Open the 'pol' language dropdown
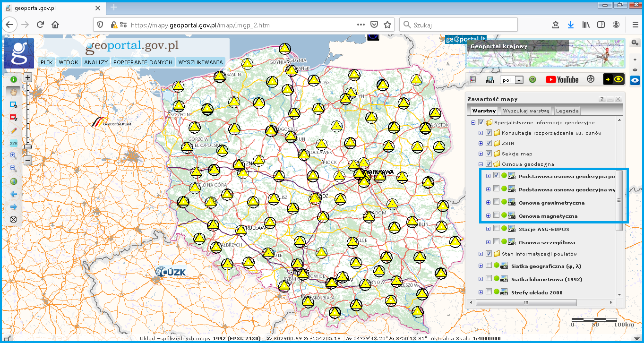644x343 pixels. 512,80
